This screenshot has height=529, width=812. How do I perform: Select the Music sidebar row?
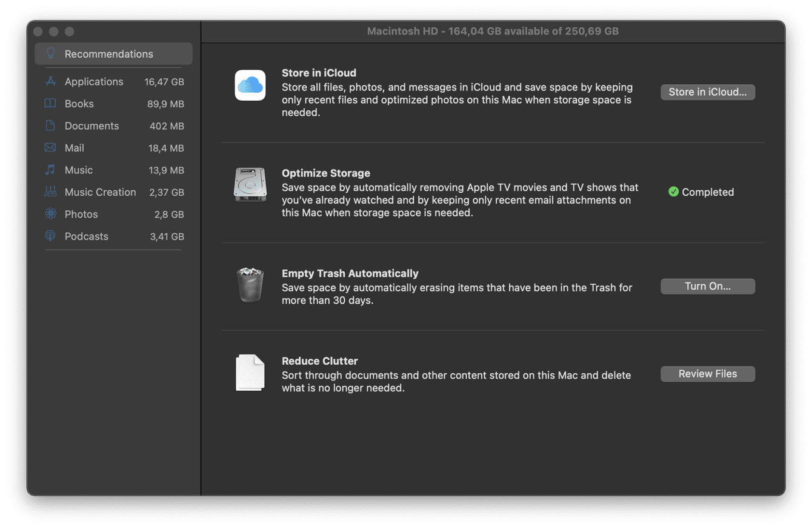point(114,170)
